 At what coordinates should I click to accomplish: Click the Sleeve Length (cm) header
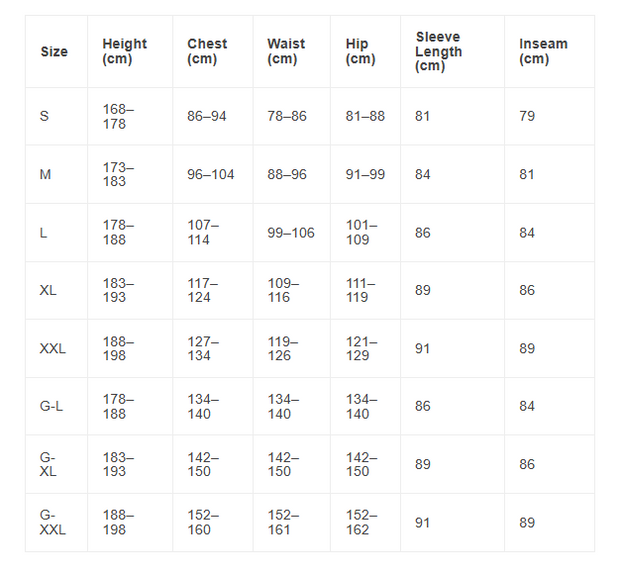[x=439, y=51]
